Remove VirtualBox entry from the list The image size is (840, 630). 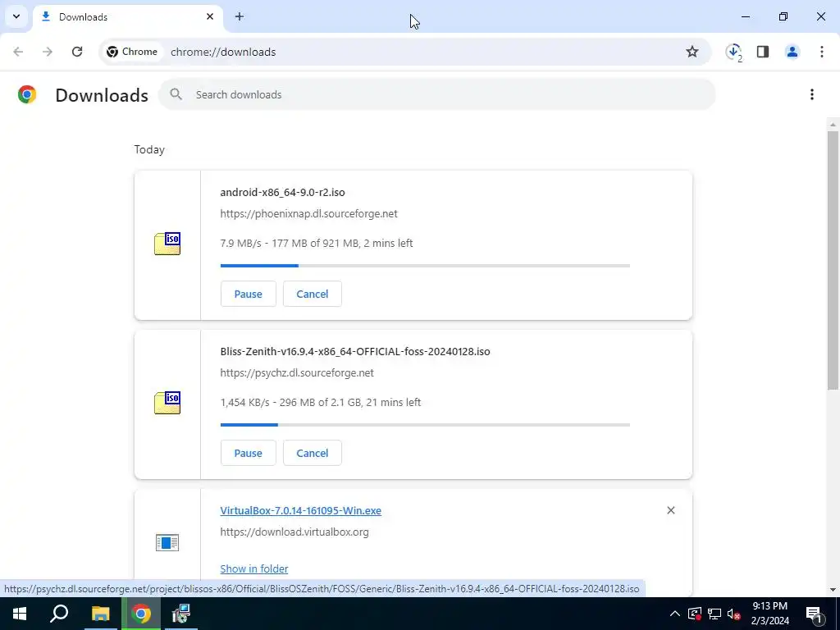(x=671, y=510)
